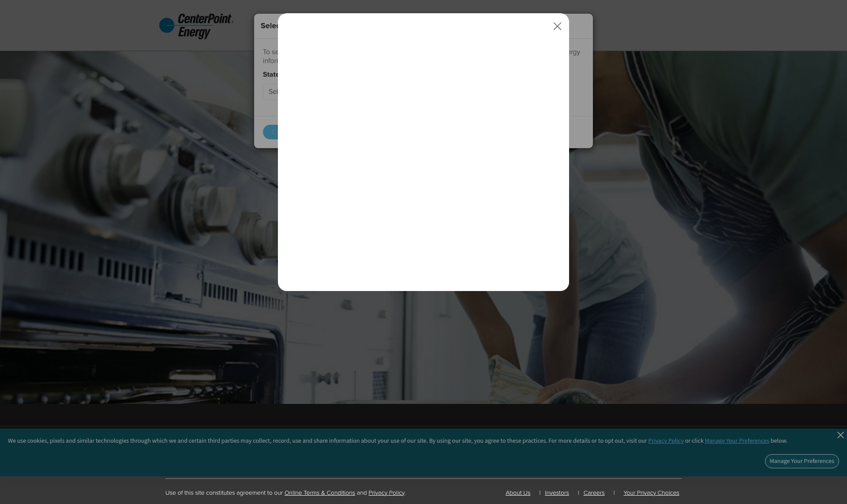Open Careers footer link
The height and width of the screenshot is (504, 847).
click(x=594, y=493)
